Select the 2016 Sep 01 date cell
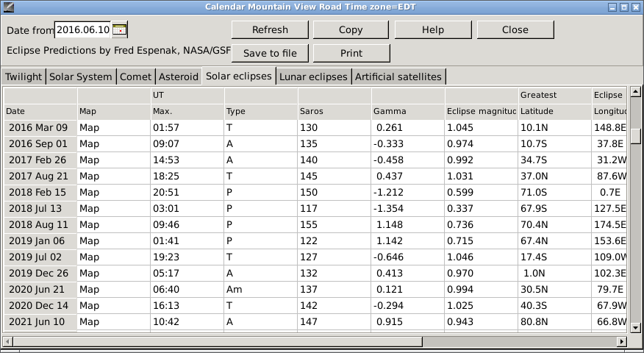Image resolution: width=644 pixels, height=353 pixels. [x=40, y=144]
